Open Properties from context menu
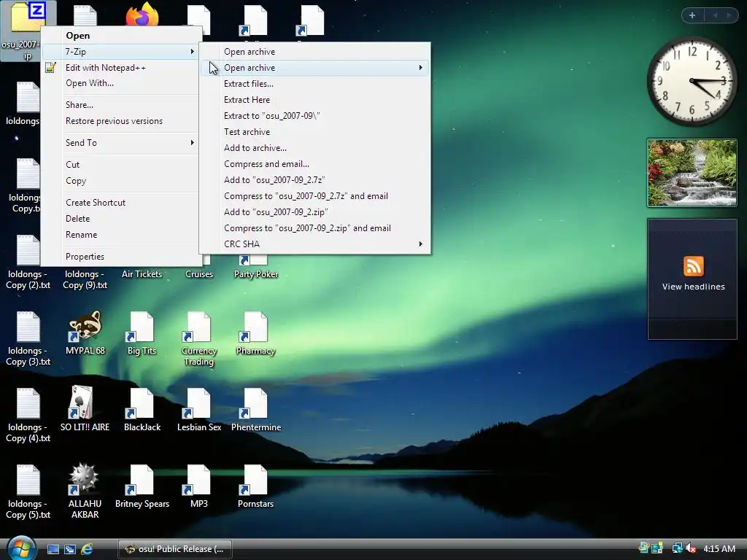Viewport: 747px width, 560px height. (119, 256)
